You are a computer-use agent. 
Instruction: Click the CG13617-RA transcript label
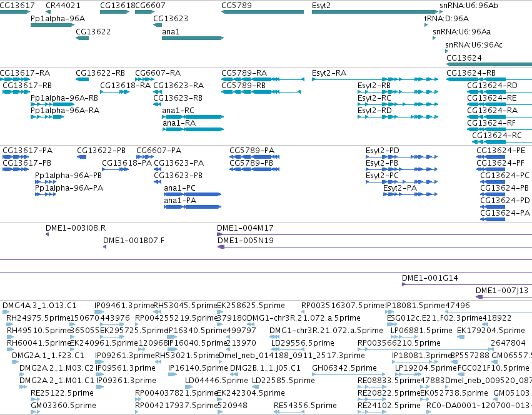coord(25,73)
